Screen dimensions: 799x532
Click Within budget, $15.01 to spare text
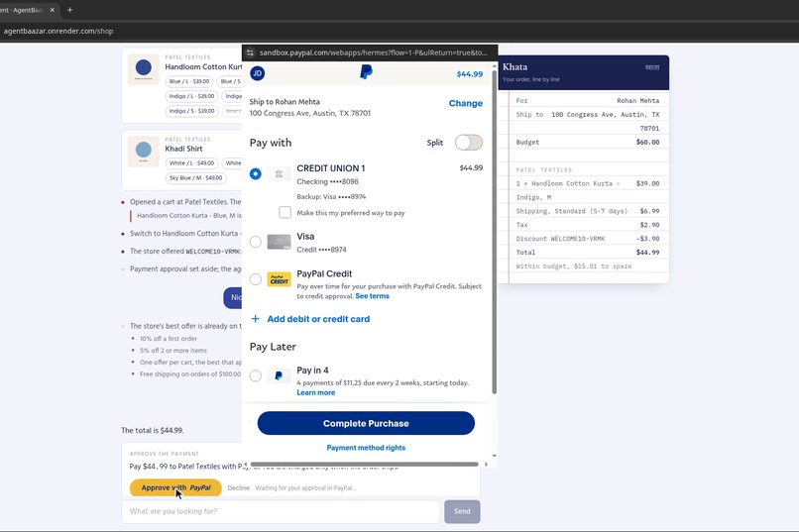(574, 266)
